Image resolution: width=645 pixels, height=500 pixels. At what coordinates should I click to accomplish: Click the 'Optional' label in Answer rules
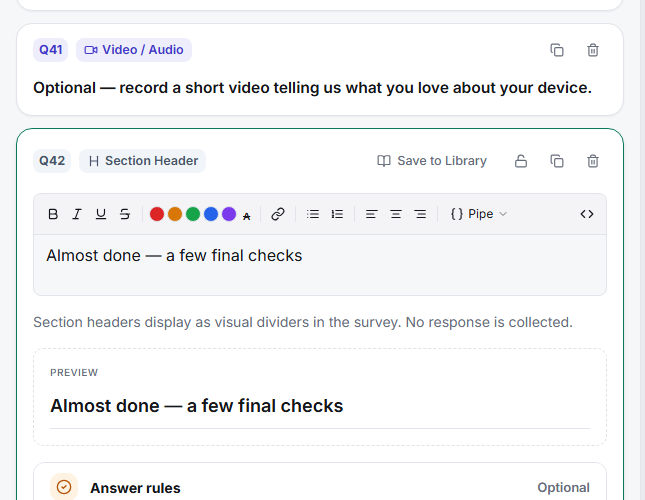[x=564, y=488]
